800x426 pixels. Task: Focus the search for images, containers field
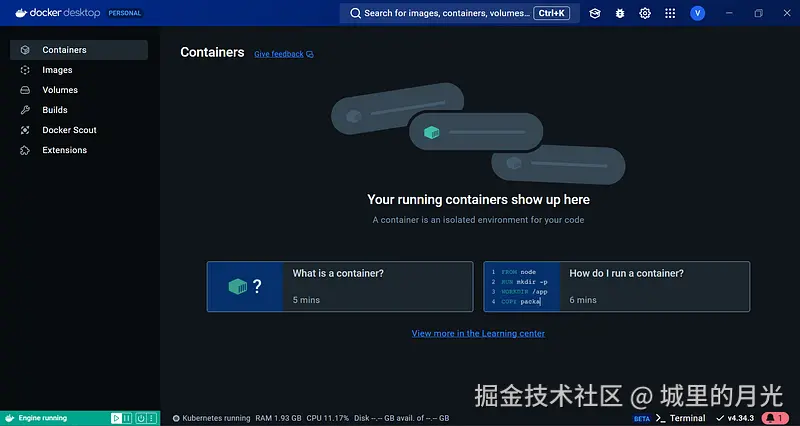[460, 13]
